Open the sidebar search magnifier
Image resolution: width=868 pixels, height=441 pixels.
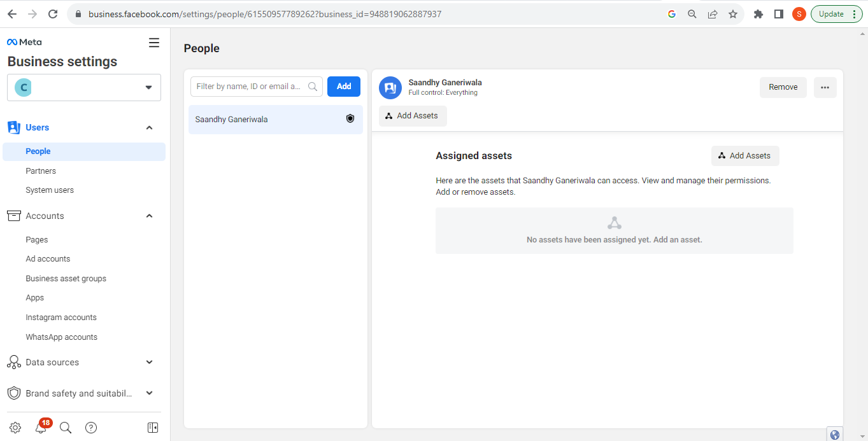[x=66, y=428]
